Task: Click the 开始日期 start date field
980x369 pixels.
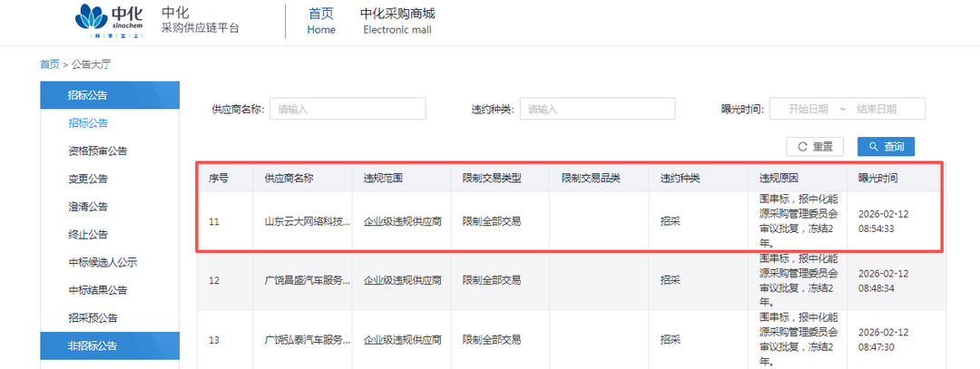Action: [x=808, y=109]
